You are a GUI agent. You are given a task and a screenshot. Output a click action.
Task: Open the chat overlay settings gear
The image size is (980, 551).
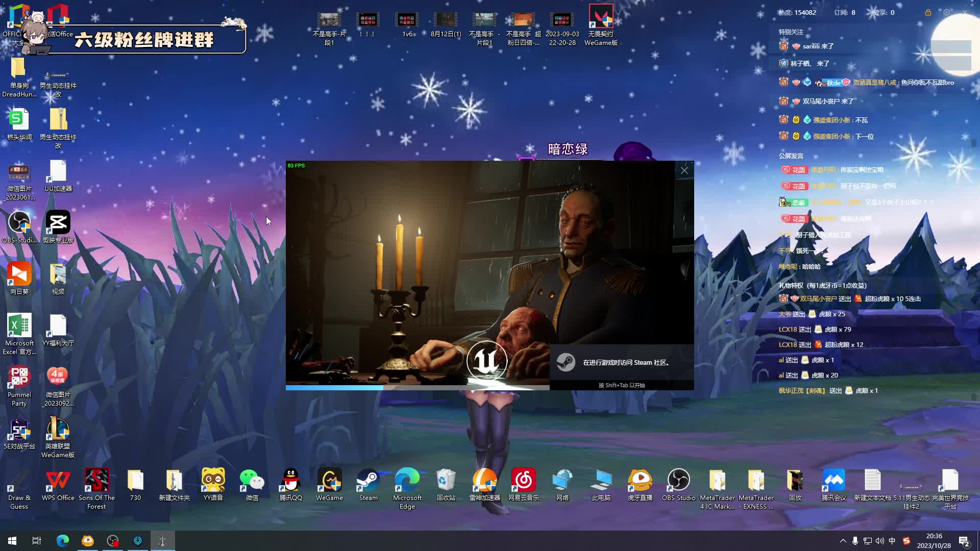coord(946,12)
